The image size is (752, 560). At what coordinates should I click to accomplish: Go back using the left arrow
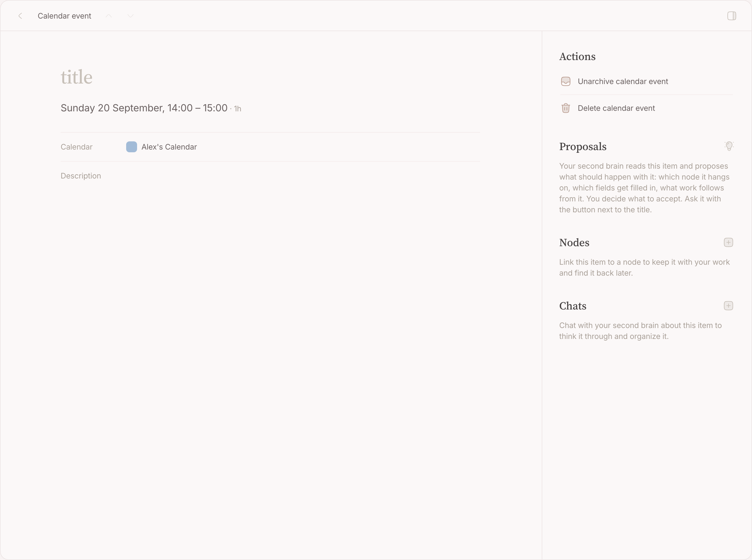coord(20,16)
